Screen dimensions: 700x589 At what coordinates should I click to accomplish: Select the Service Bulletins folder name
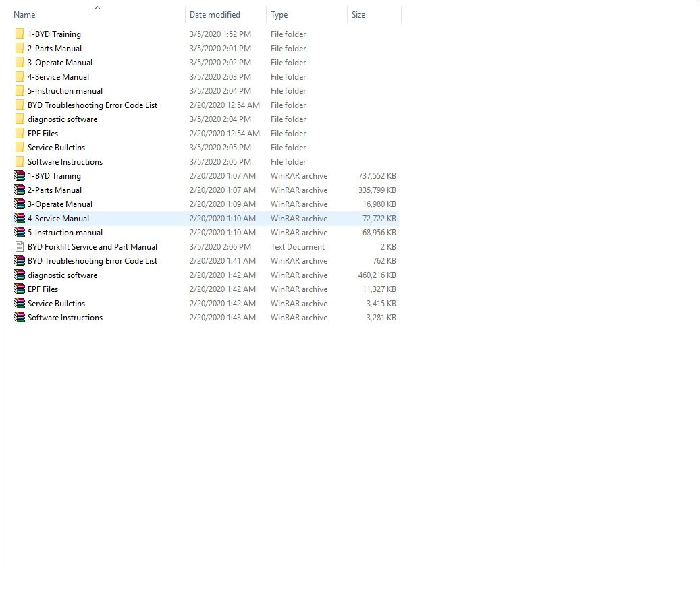56,148
